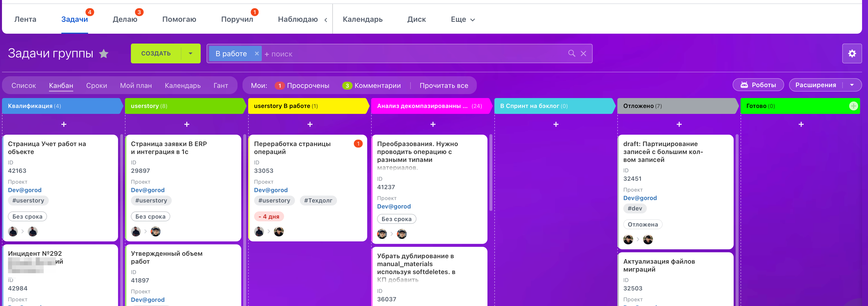Expand the Расширения dropdown arrow
The width and height of the screenshot is (868, 306).
click(x=852, y=85)
